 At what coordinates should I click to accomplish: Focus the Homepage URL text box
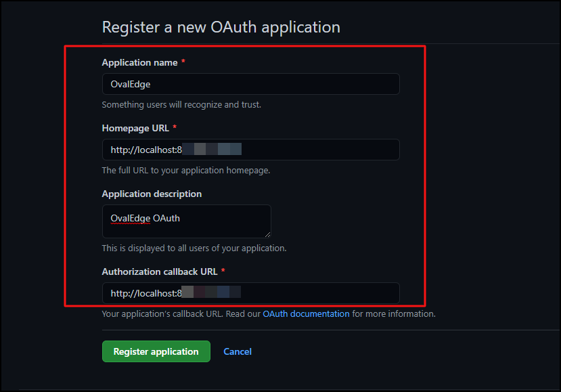click(x=250, y=150)
